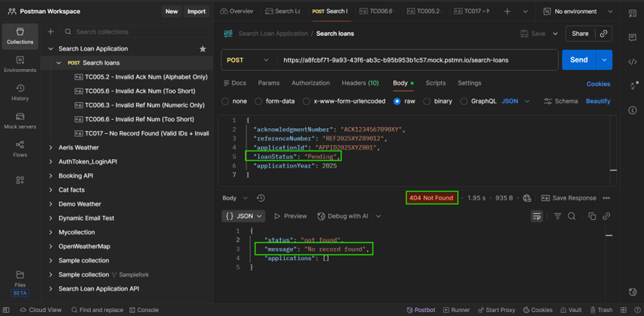Open the request info icon
Screen dimensions: 644x316
click(x=632, y=110)
